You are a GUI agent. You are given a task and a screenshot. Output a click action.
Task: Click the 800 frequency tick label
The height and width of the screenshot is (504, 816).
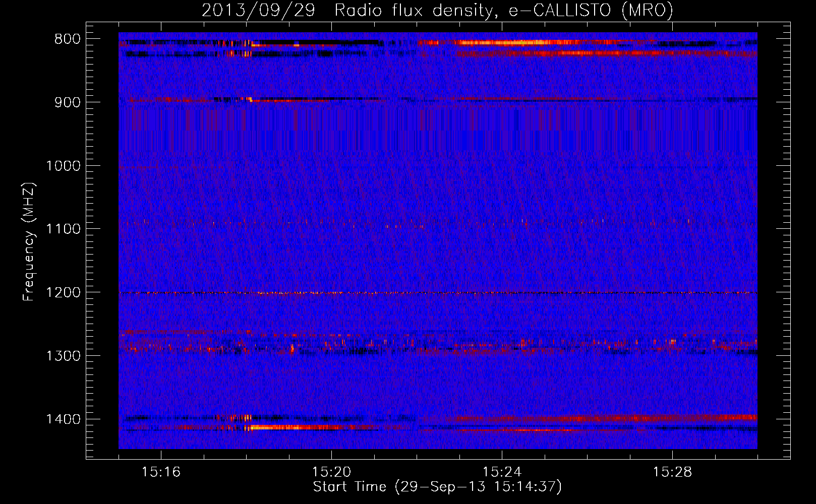point(67,39)
